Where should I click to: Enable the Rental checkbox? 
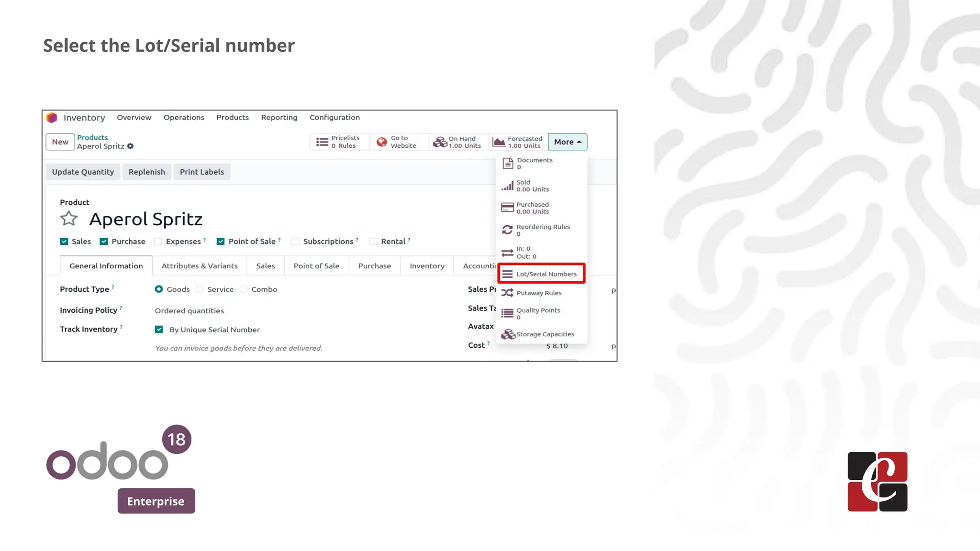pyautogui.click(x=373, y=242)
